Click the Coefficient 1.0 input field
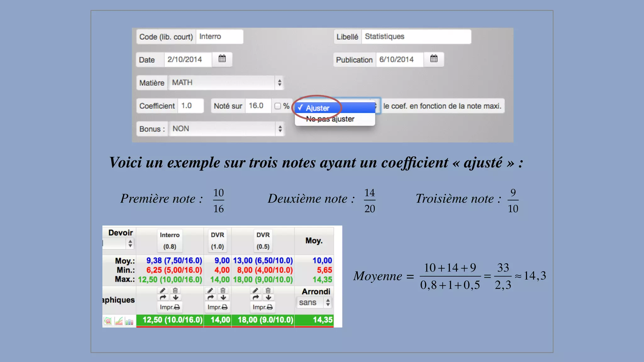 [x=191, y=106]
